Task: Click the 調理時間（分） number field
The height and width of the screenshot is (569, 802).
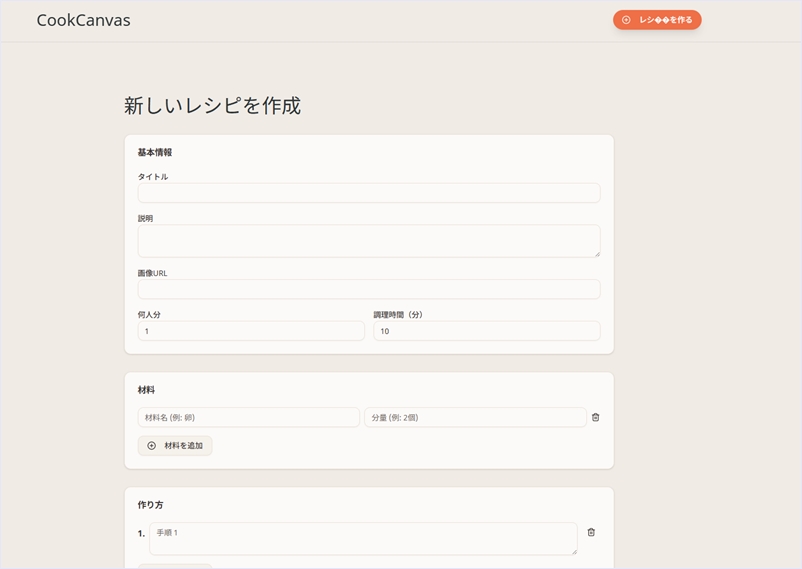Action: [486, 331]
